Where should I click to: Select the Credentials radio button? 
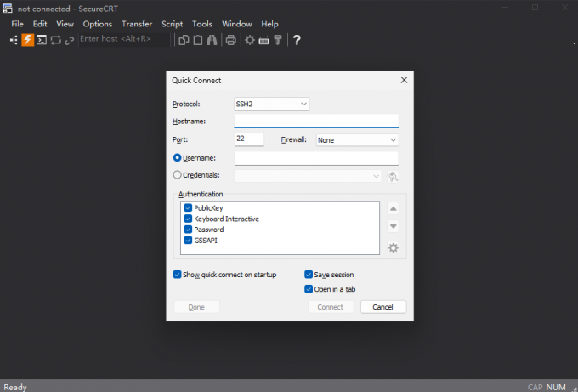point(178,175)
